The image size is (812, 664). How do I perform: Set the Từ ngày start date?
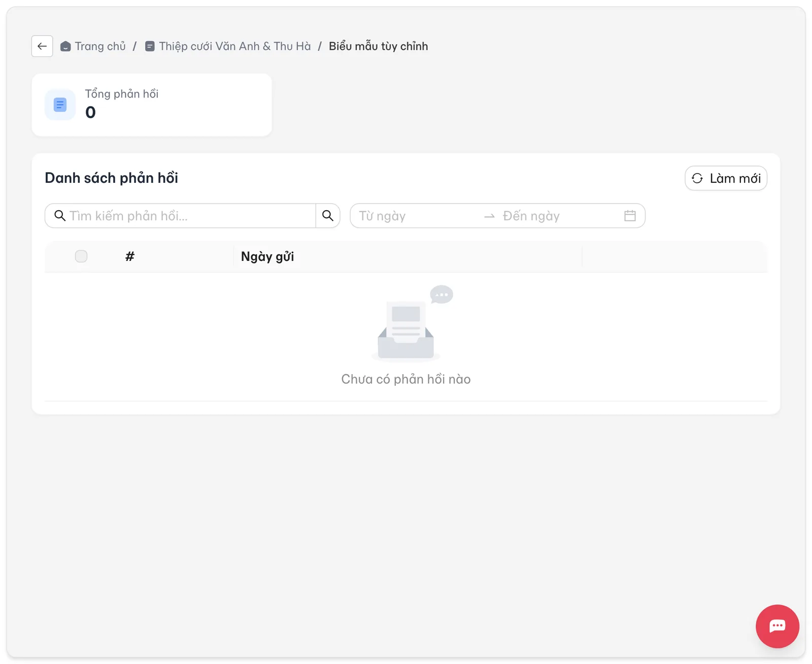click(x=416, y=216)
